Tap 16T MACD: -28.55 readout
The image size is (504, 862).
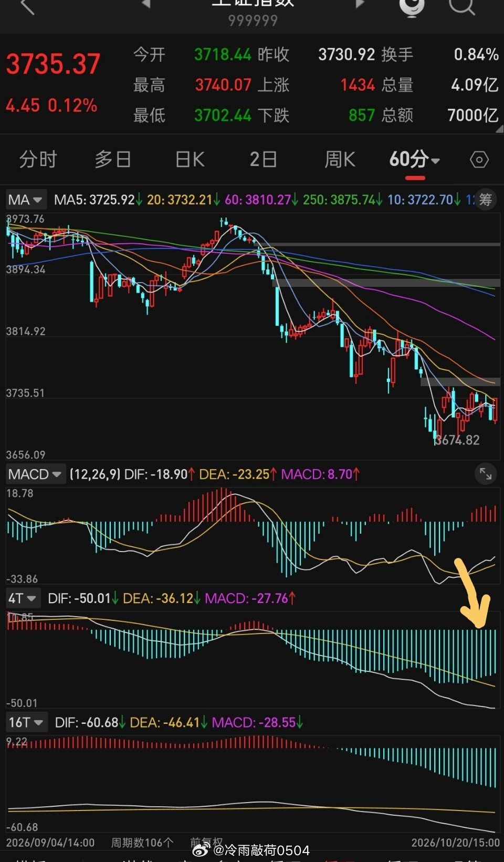(x=258, y=722)
